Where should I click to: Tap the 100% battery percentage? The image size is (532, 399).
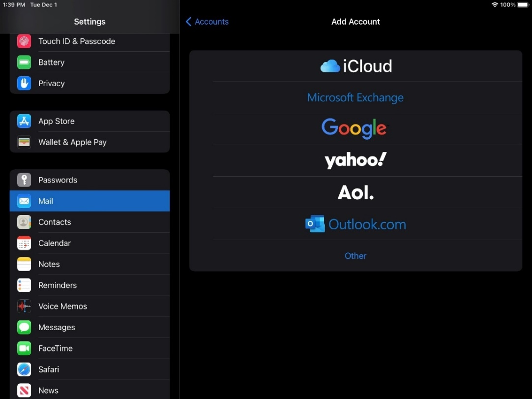click(x=508, y=5)
